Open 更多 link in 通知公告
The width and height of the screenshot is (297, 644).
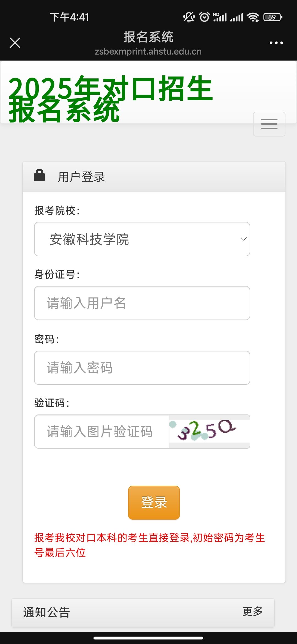(x=252, y=612)
